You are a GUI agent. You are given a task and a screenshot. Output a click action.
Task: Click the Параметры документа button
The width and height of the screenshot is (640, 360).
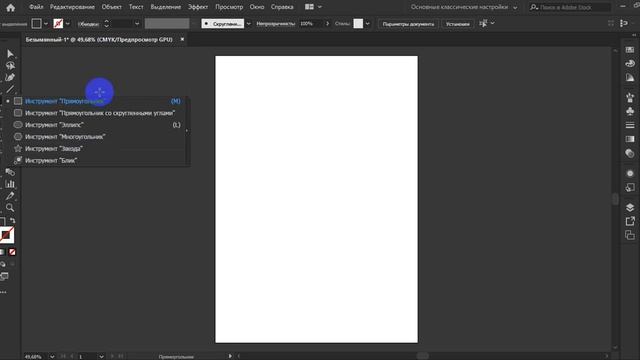[x=408, y=24]
